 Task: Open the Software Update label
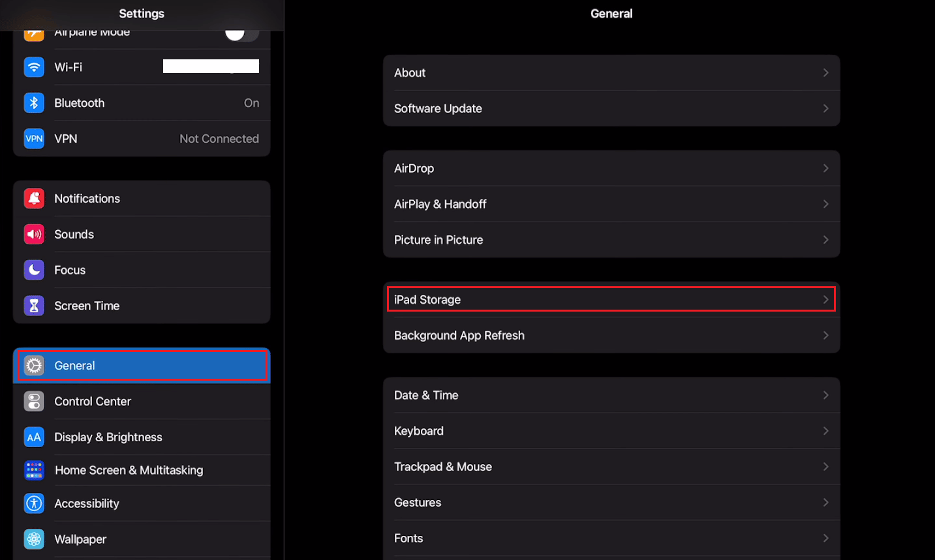point(438,108)
